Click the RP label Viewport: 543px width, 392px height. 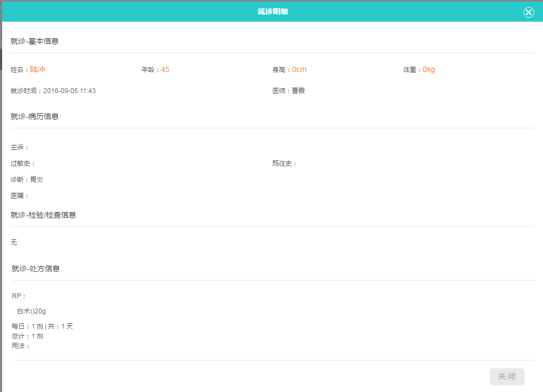(18, 296)
